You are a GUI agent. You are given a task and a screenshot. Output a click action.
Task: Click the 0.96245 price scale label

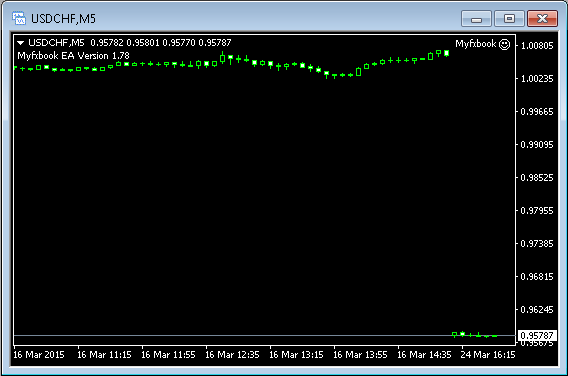click(537, 309)
